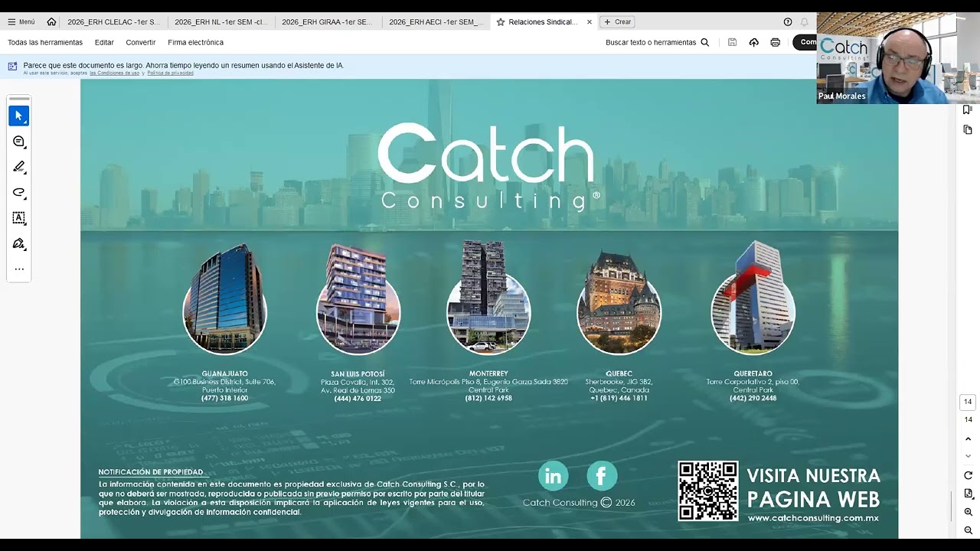Open notifications bell icon
Viewport: 980px width, 551px height.
(x=804, y=22)
